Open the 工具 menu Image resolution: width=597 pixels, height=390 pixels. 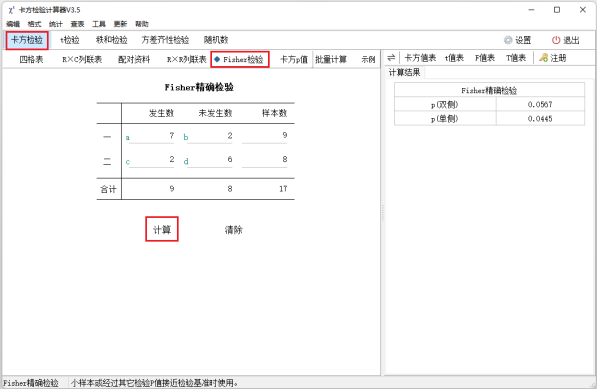pyautogui.click(x=99, y=24)
